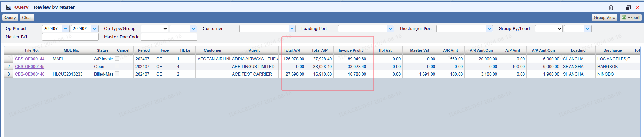Click the trash icon in title bar
This screenshot has width=644, height=137.
tap(611, 7)
